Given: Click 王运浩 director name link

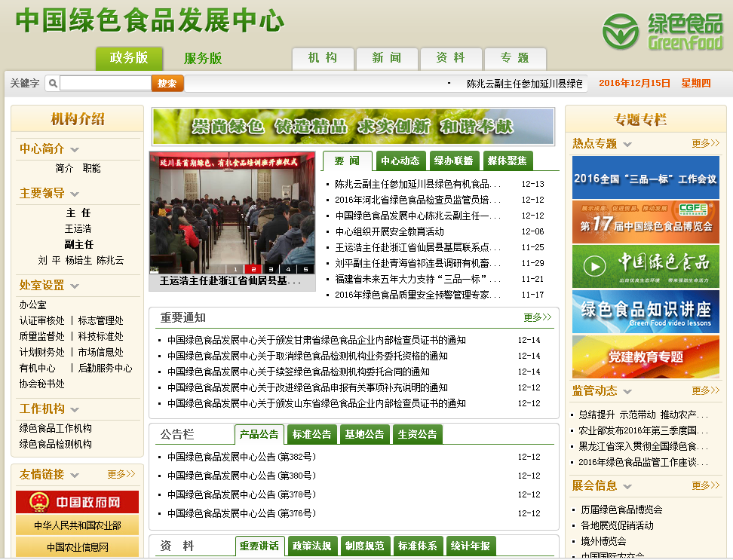Looking at the screenshot, I should (78, 229).
